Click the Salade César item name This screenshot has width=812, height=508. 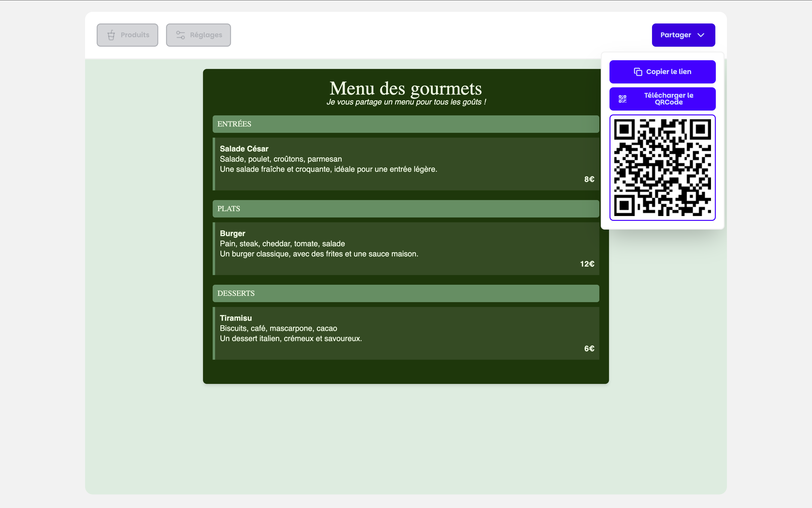(244, 149)
